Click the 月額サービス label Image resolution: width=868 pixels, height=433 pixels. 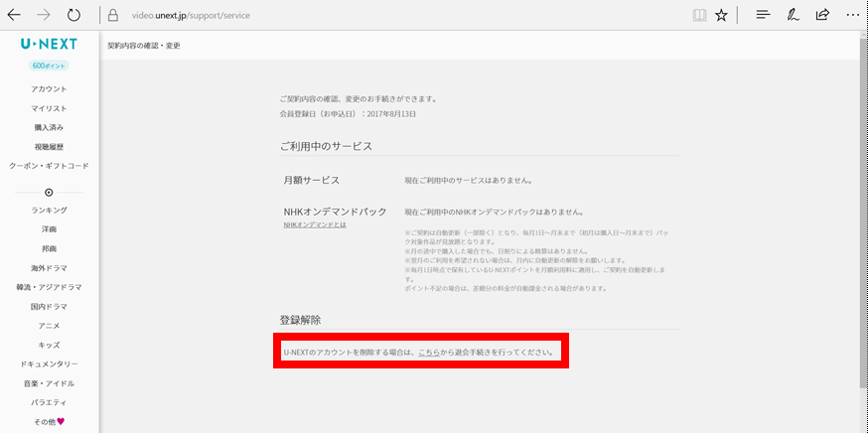[312, 180]
